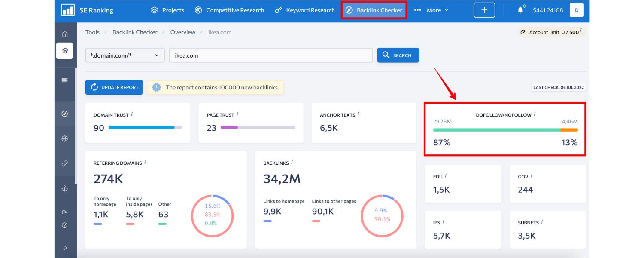644x258 pixels.
Task: Open the domain scope dropdown showing *.domain.com/*
Action: pyautogui.click(x=125, y=55)
